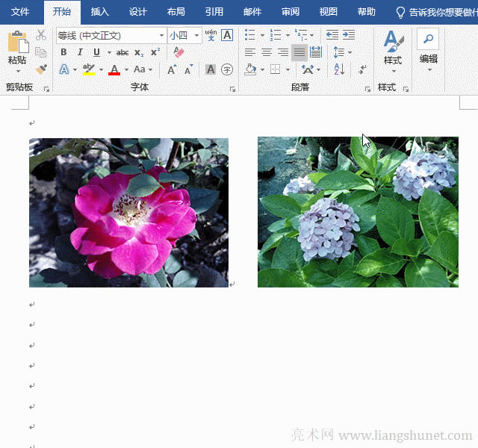
Task: Expand the line spacing dropdown
Action: point(349,52)
